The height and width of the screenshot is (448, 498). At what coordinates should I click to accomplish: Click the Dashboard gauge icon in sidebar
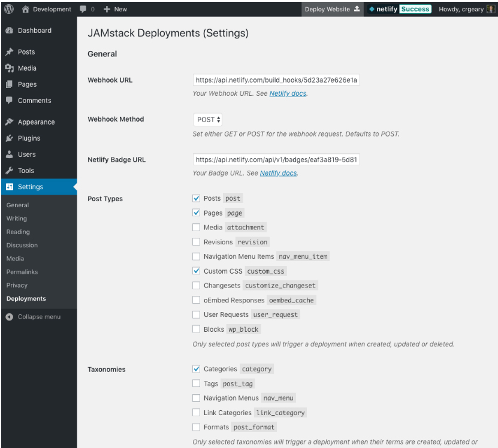10,31
